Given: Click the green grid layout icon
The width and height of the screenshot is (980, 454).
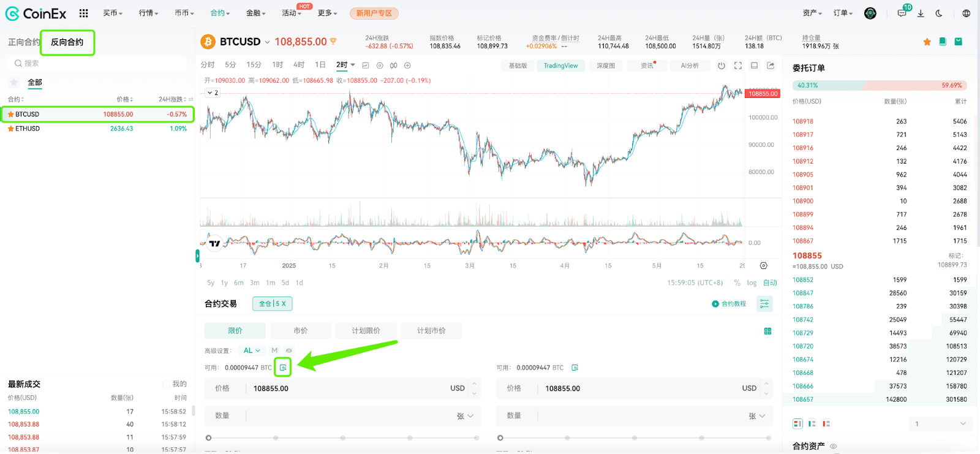Looking at the screenshot, I should [767, 331].
